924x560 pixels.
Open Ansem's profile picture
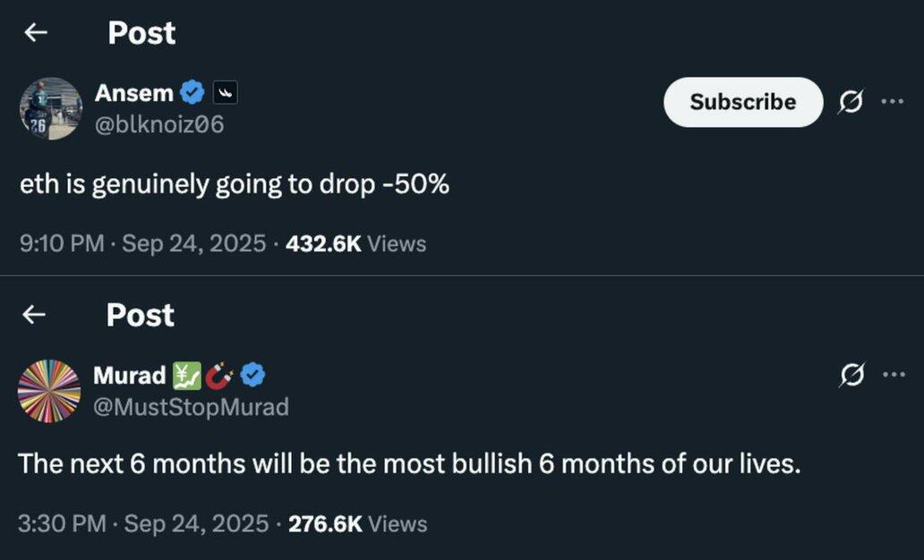[x=51, y=108]
